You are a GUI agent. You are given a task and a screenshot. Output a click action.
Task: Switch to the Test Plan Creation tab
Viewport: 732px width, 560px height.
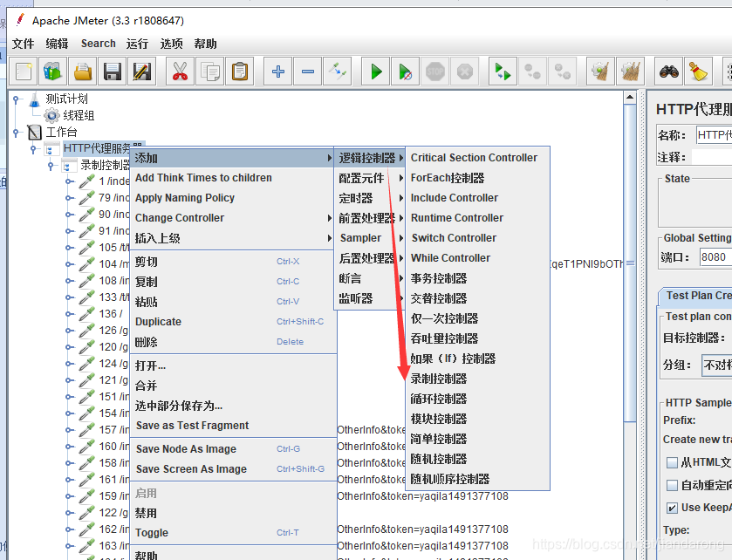tap(696, 296)
